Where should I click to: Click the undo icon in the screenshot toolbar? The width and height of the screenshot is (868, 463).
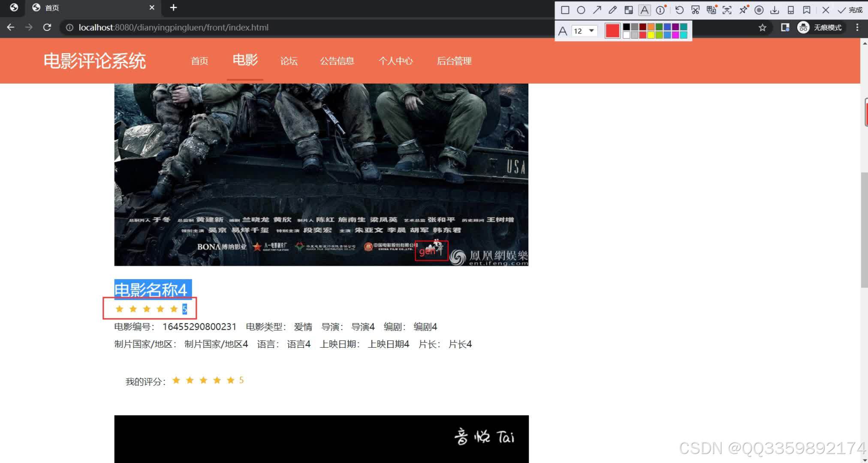pyautogui.click(x=679, y=9)
